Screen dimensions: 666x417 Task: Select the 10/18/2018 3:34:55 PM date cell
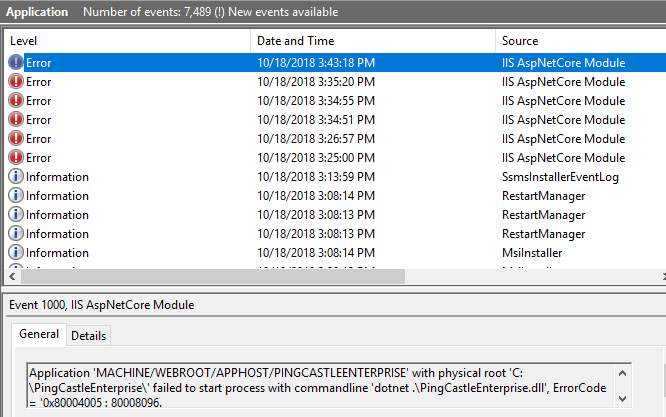316,101
